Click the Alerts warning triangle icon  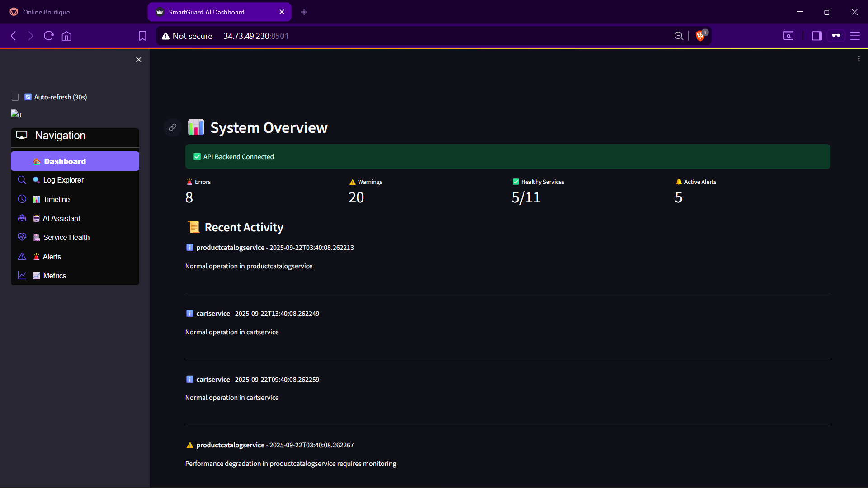[22, 257]
